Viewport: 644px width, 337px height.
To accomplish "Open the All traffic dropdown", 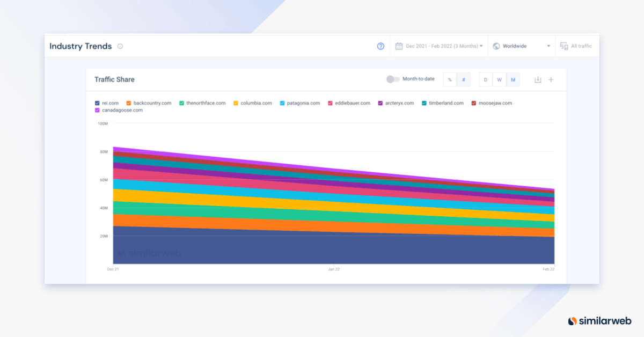I will tap(576, 46).
